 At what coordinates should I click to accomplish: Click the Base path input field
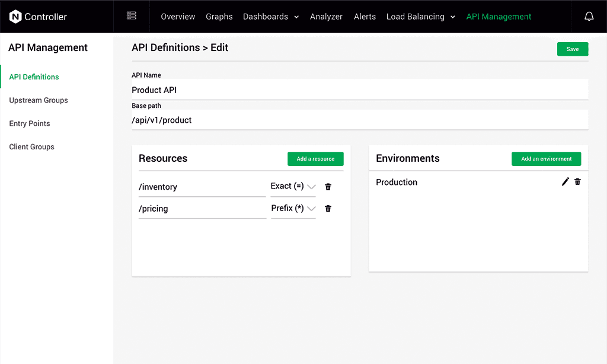359,120
